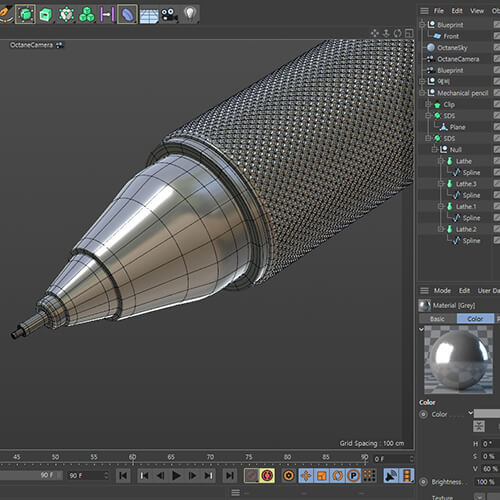The height and width of the screenshot is (500, 500).
Task: Switch to the Color material tab
Action: click(475, 319)
